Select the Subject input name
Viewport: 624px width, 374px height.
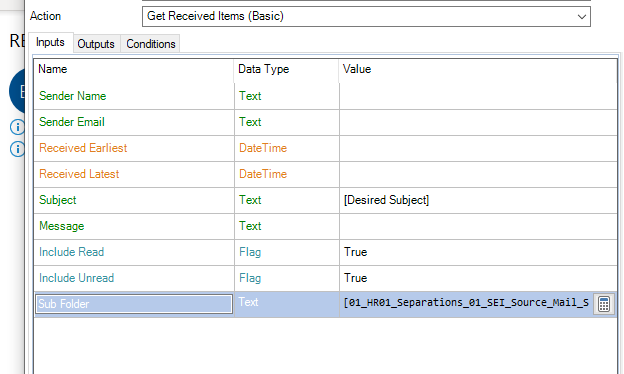click(58, 200)
